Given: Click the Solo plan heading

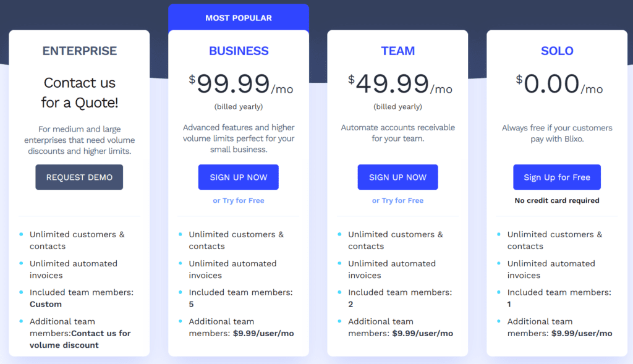Looking at the screenshot, I should tap(557, 51).
